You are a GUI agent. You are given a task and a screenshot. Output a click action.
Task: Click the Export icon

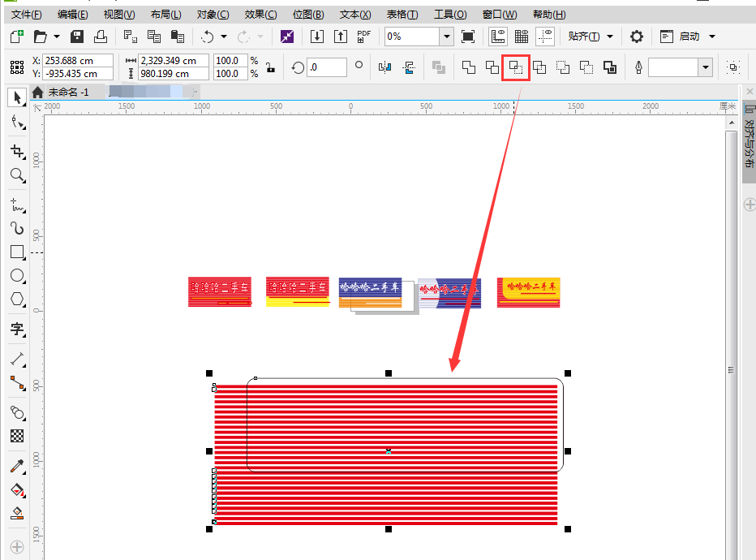point(341,37)
